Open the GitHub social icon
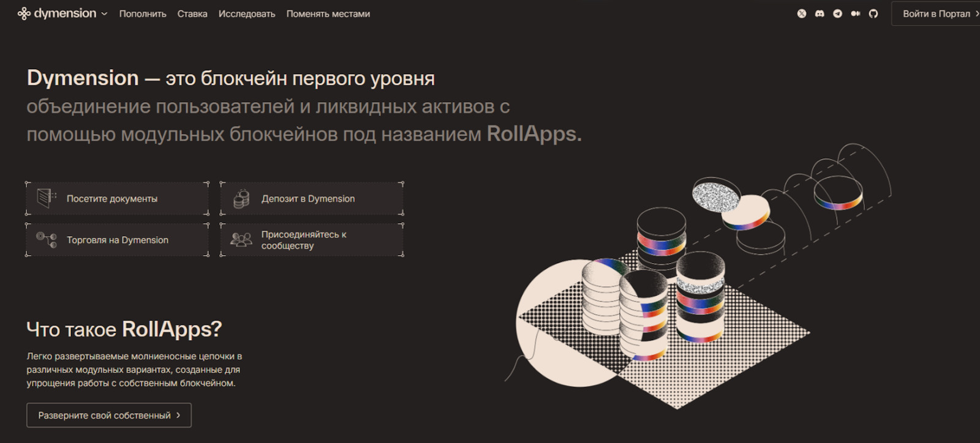 (x=873, y=13)
